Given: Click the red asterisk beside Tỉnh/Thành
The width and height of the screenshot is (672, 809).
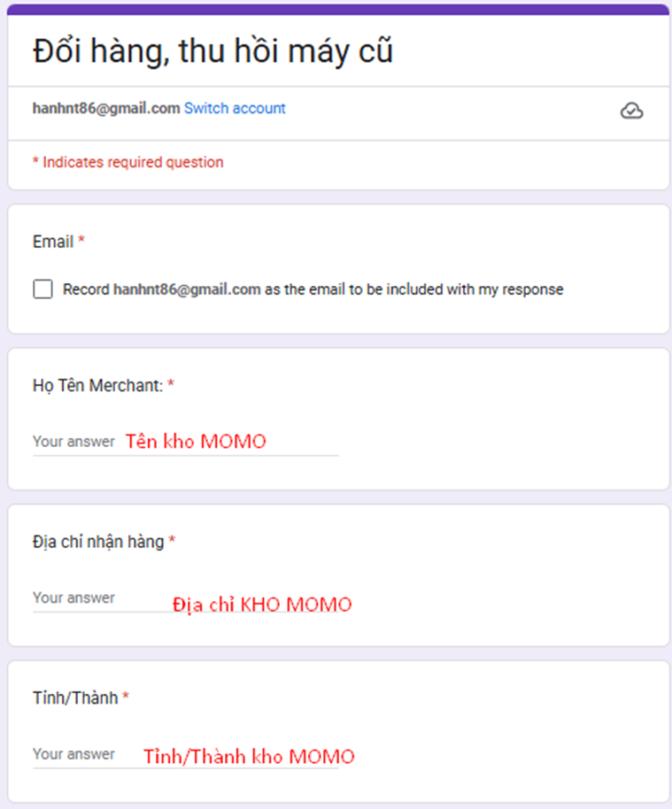Looking at the screenshot, I should click(x=126, y=696).
